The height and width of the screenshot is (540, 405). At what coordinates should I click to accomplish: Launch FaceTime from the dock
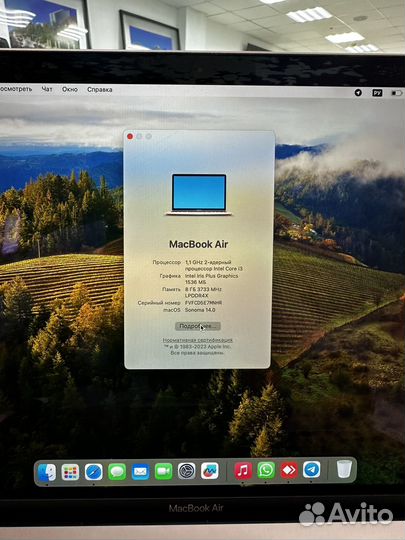pos(164,471)
